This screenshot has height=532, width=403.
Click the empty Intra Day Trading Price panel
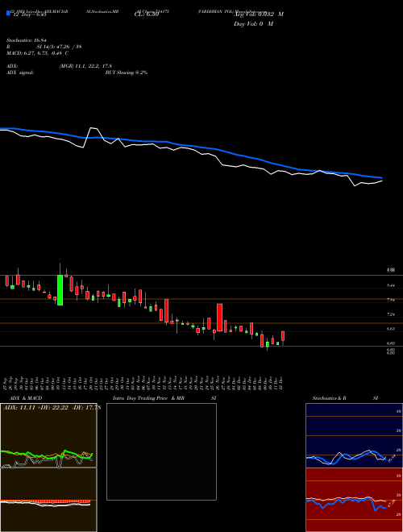tap(161, 451)
